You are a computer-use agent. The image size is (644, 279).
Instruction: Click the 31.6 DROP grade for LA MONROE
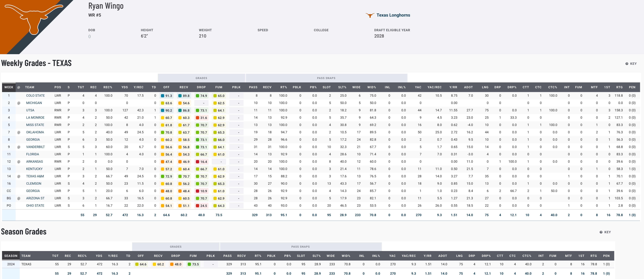click(x=201, y=118)
